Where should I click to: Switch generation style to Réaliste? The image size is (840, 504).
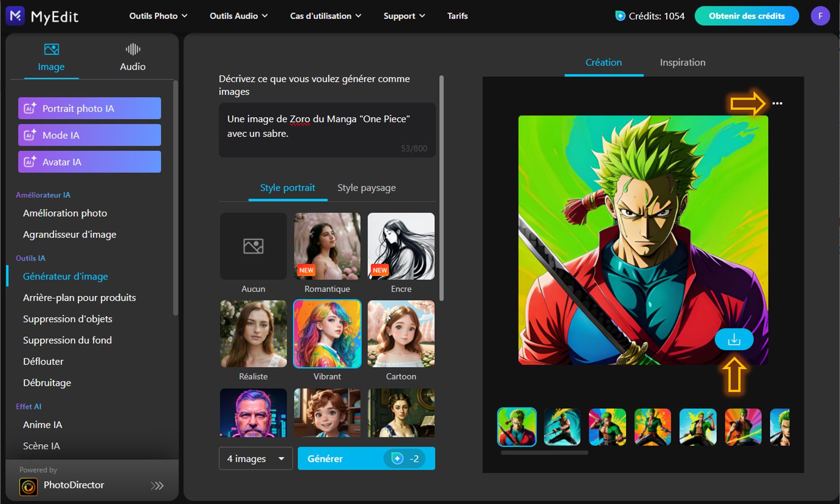(253, 334)
